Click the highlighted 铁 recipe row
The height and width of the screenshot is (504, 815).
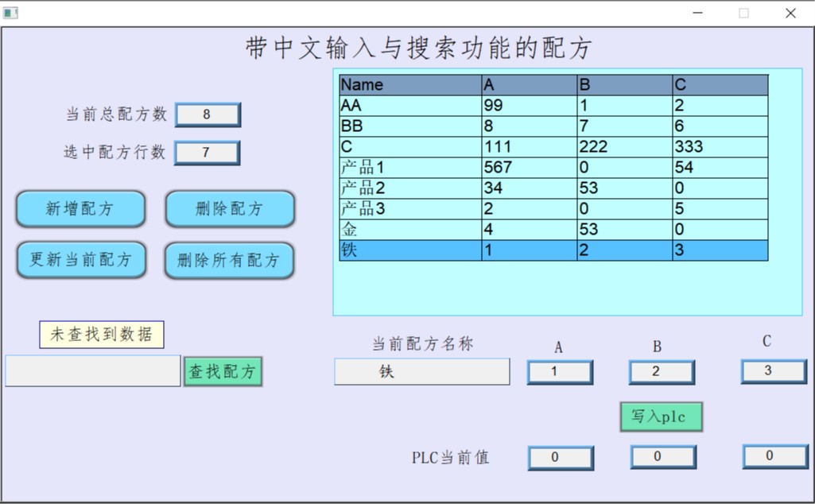click(410, 250)
